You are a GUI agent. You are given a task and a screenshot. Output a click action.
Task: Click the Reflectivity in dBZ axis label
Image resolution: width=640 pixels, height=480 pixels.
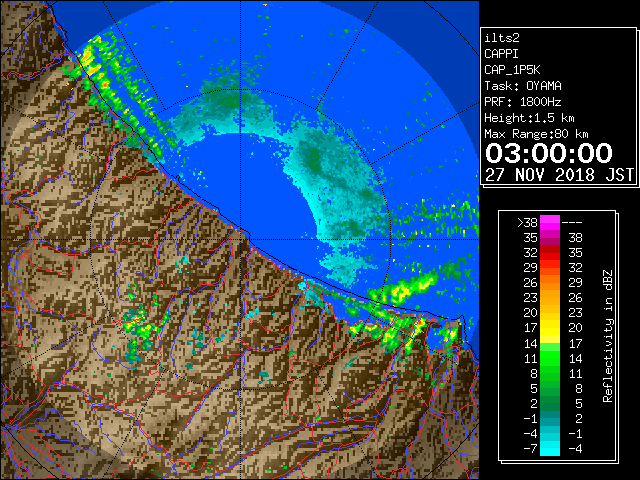[x=608, y=336]
